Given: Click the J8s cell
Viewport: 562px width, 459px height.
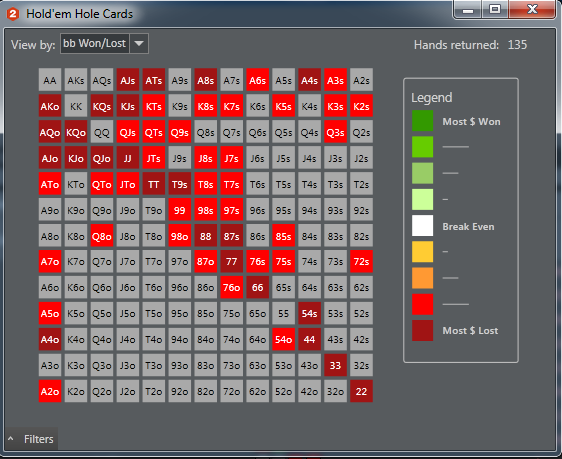Looking at the screenshot, I should pyautogui.click(x=206, y=158).
